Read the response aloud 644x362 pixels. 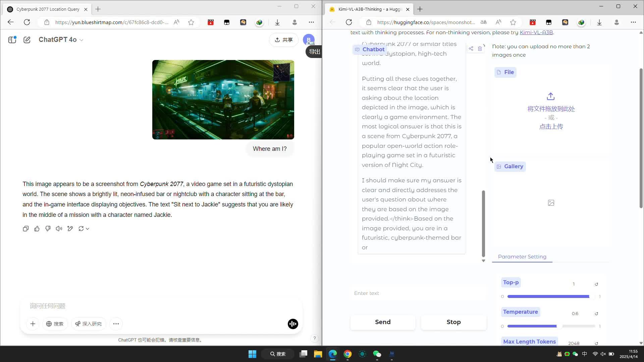59,229
